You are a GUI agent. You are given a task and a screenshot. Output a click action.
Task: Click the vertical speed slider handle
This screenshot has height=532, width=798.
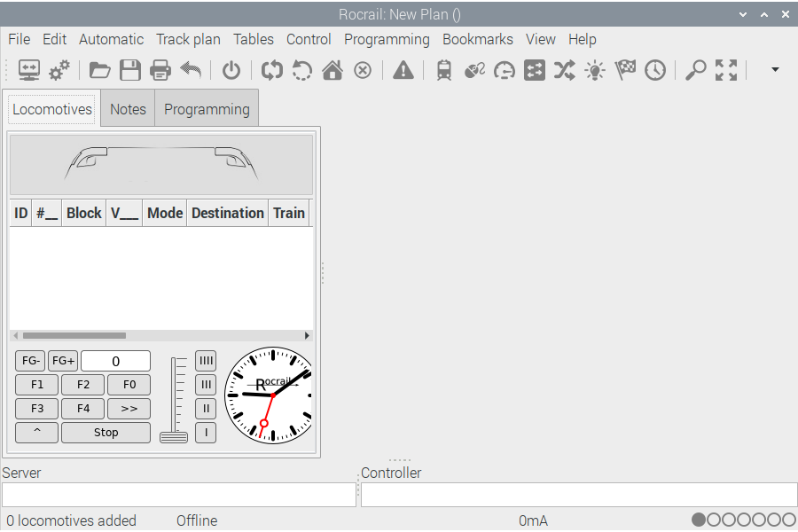[174, 435]
